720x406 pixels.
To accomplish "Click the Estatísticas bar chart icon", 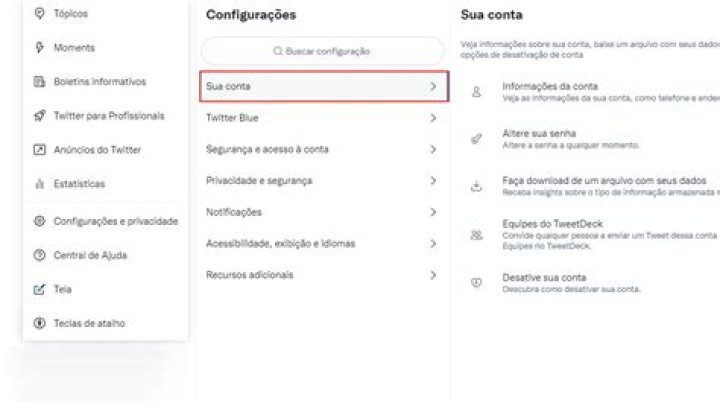I will coord(40,184).
